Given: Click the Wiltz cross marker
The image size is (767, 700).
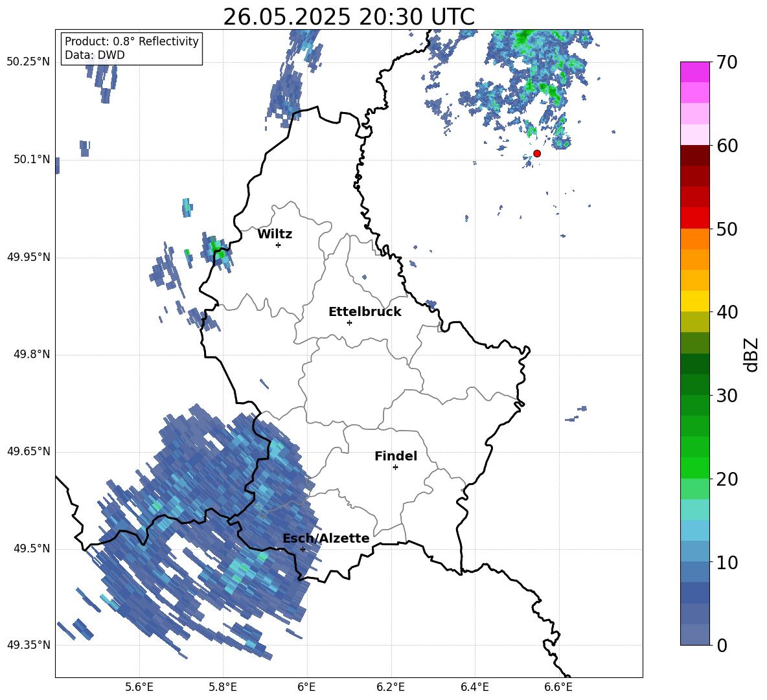Looking at the screenshot, I should pos(278,245).
